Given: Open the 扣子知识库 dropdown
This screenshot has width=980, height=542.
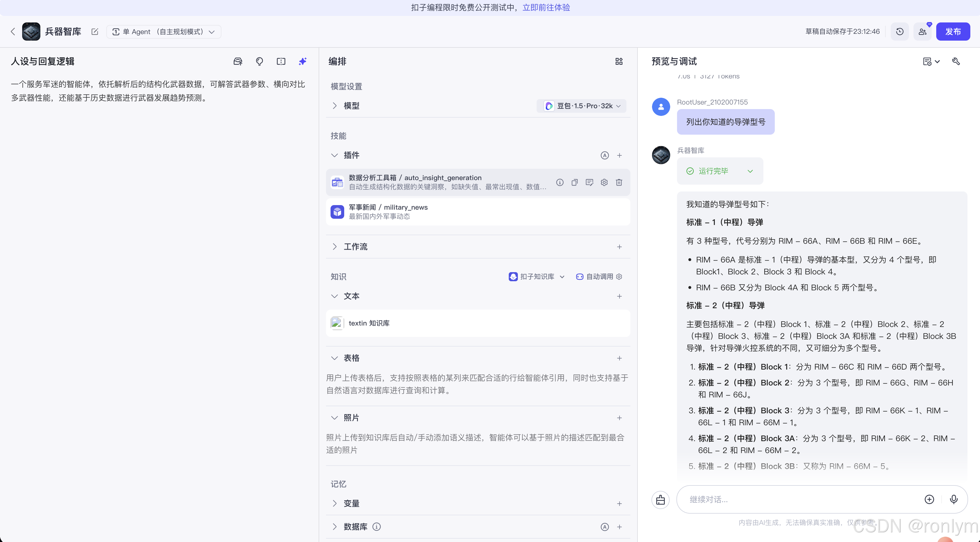Looking at the screenshot, I should click(536, 276).
